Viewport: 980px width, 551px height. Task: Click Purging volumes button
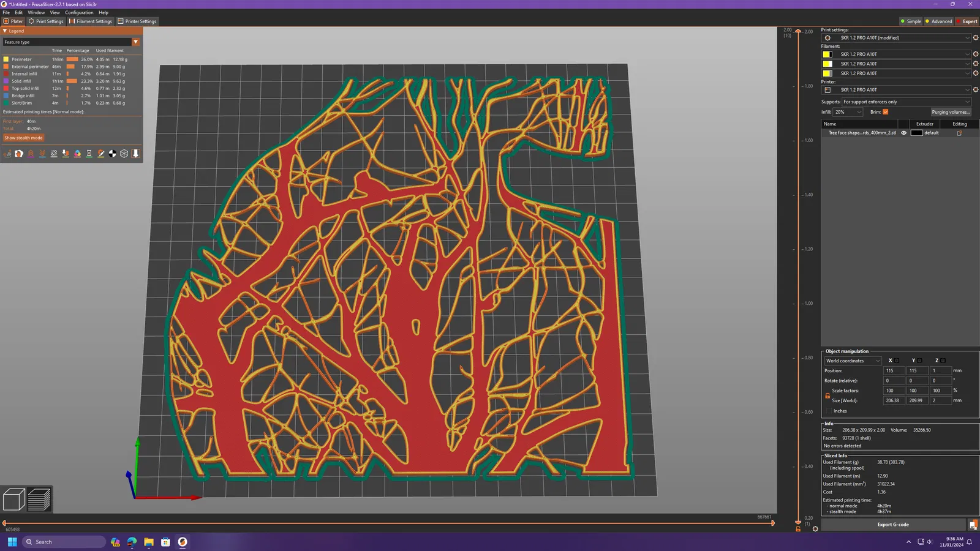951,112
